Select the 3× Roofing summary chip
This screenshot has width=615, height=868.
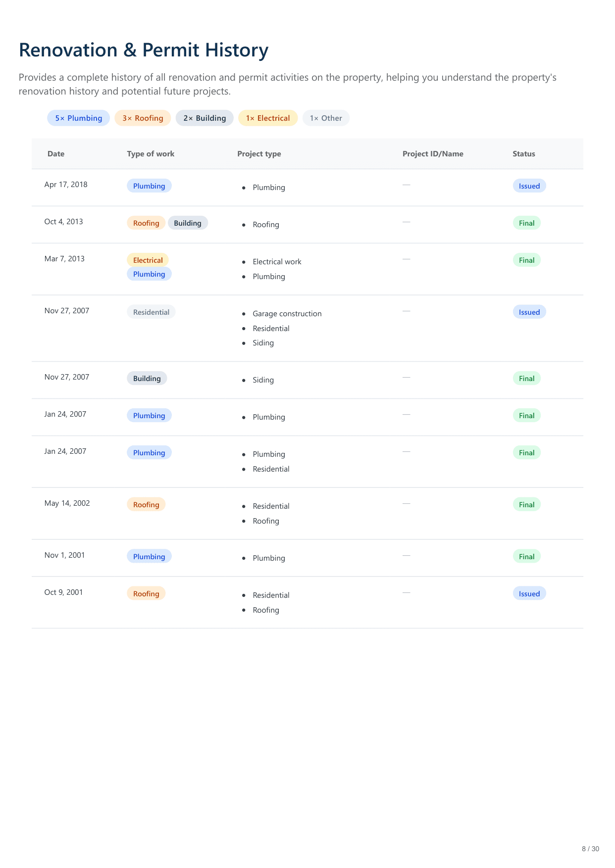pos(143,118)
